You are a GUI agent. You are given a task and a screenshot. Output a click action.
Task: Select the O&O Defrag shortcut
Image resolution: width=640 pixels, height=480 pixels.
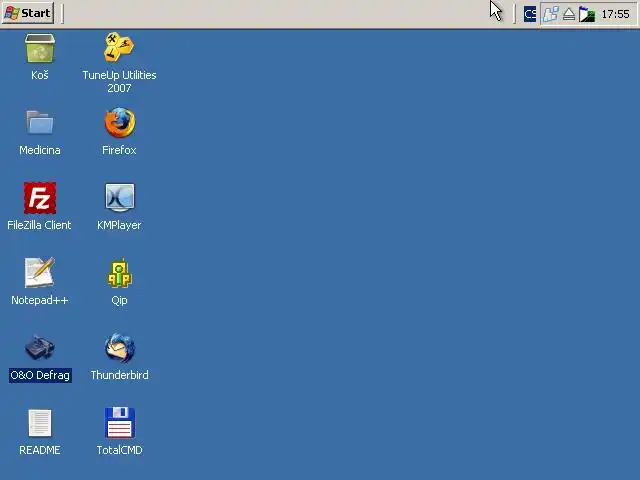click(40, 348)
